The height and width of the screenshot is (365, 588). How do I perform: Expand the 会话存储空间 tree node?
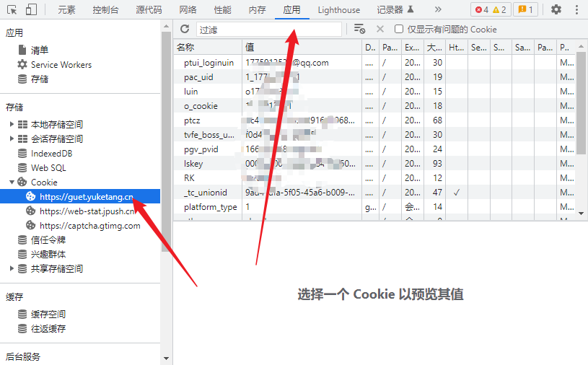click(x=12, y=139)
